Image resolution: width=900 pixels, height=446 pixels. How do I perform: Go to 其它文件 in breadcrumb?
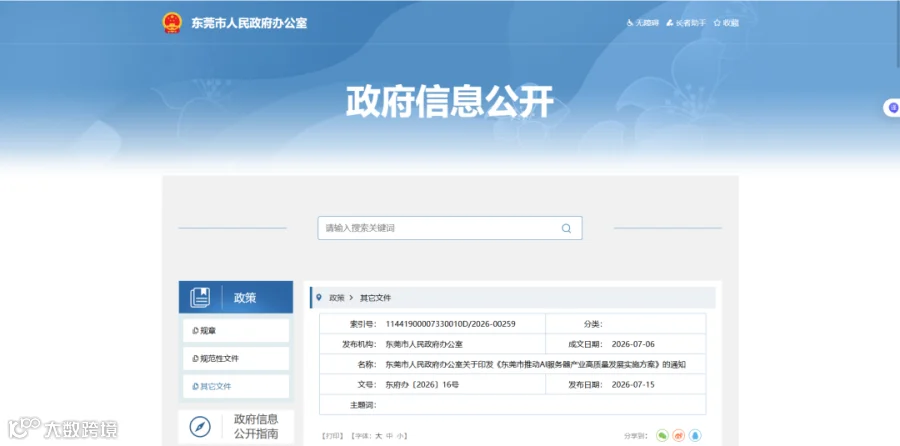pos(375,298)
